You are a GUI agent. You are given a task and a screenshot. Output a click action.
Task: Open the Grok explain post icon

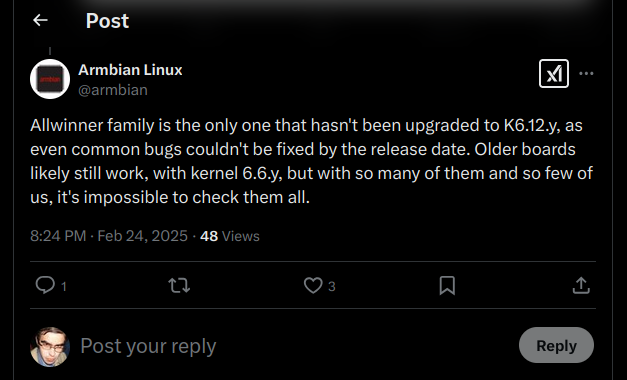coord(554,74)
